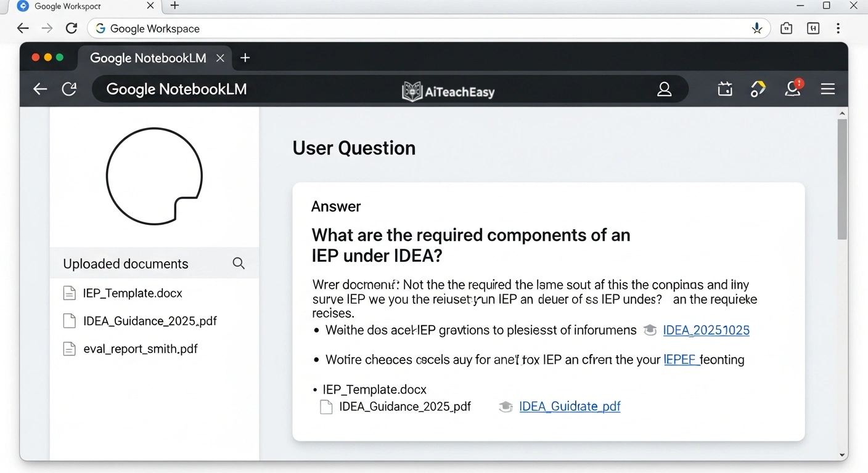Click the microphone icon in the outer address bar

point(757,28)
